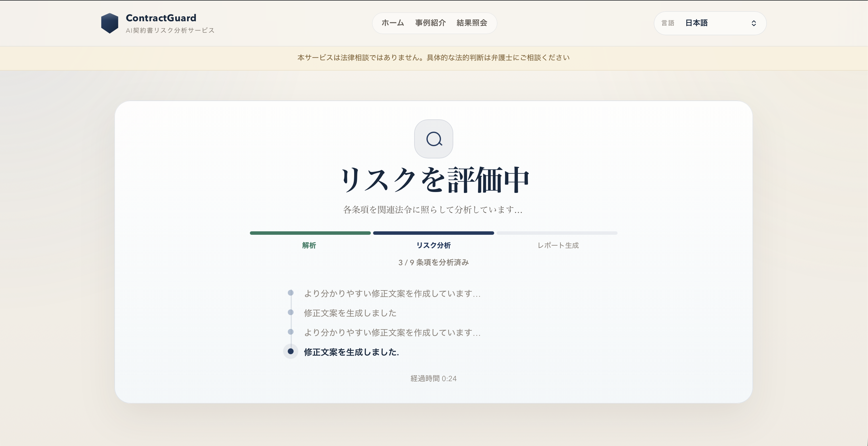868x446 pixels.
Task: Open 結果照会 from the navigation bar
Action: click(x=472, y=23)
